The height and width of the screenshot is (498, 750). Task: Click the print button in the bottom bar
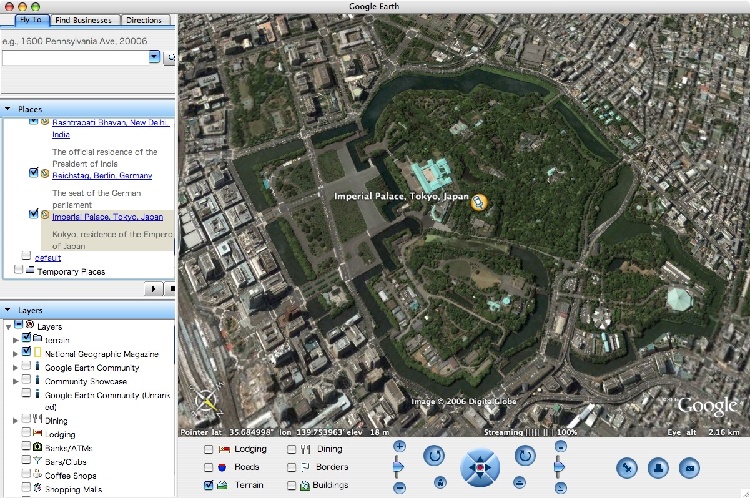click(x=658, y=467)
